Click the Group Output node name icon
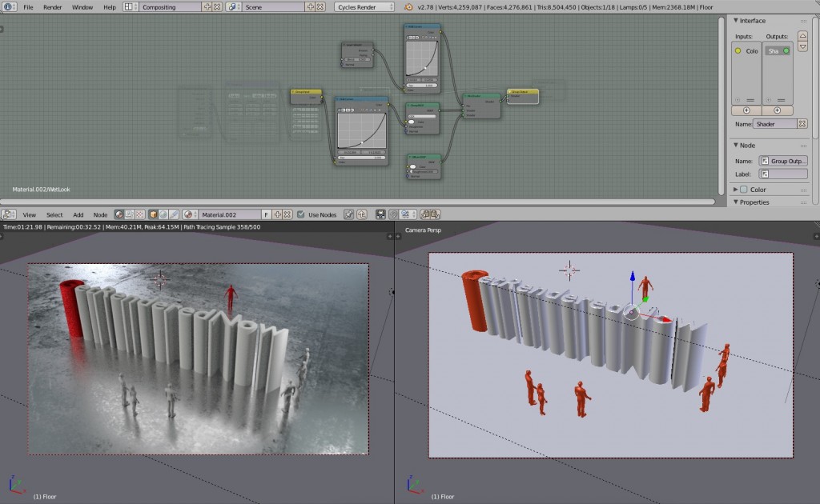This screenshot has width=820, height=504. (764, 161)
